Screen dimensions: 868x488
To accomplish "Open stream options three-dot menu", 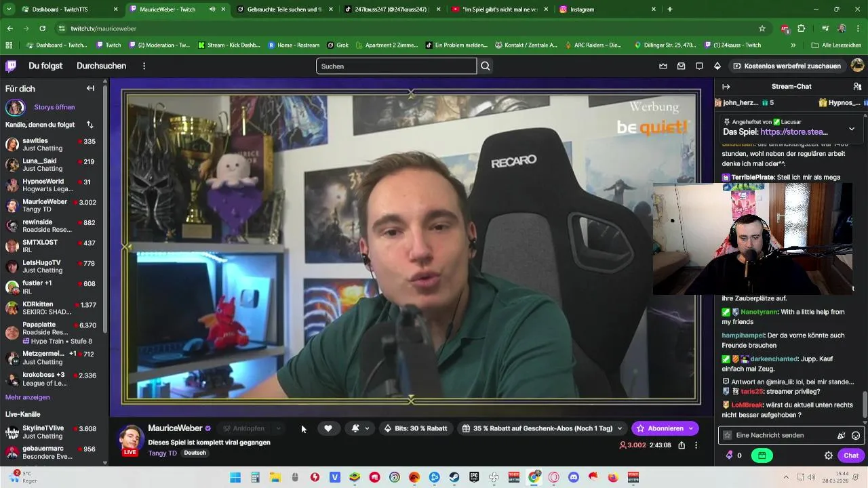I will (696, 445).
